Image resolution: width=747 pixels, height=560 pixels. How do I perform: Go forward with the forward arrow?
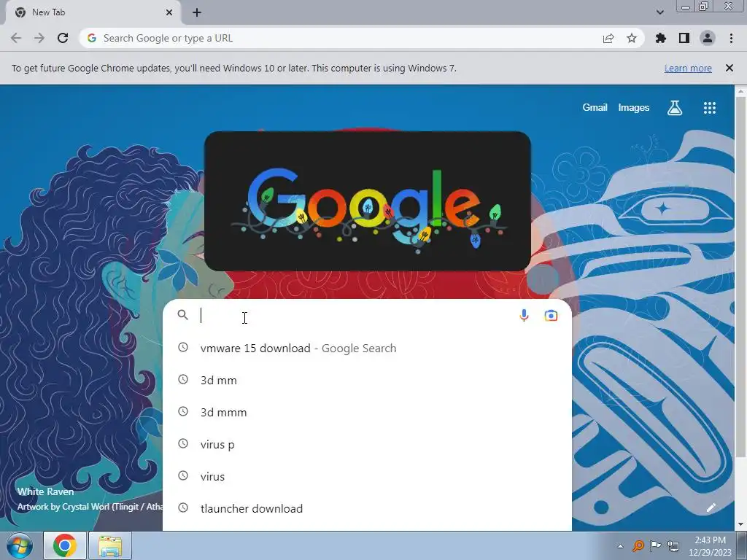pos(39,38)
